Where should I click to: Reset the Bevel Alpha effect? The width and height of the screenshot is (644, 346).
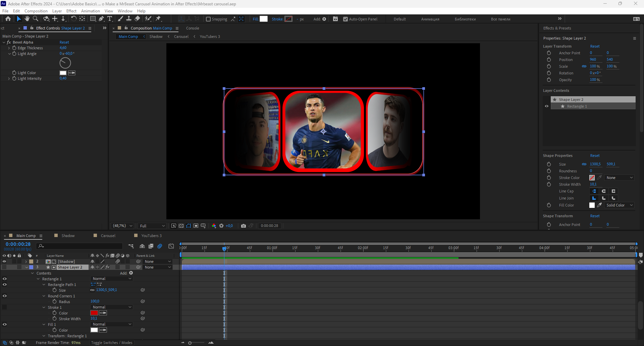64,42
